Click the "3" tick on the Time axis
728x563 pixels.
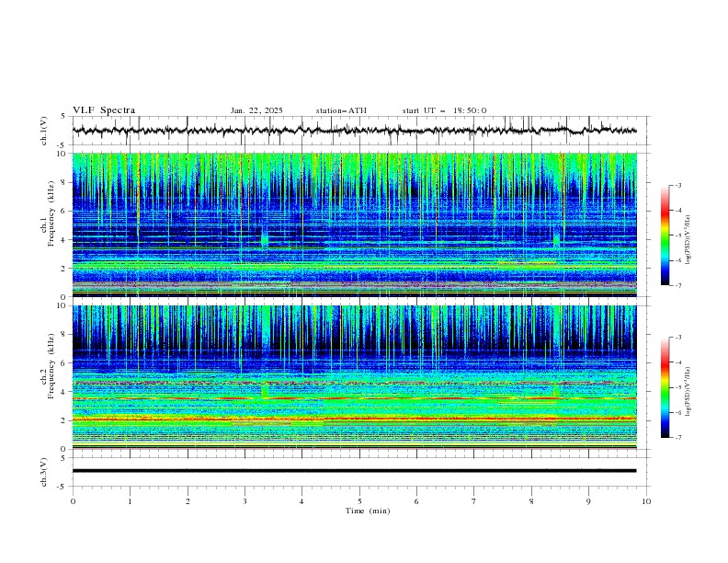245,501
